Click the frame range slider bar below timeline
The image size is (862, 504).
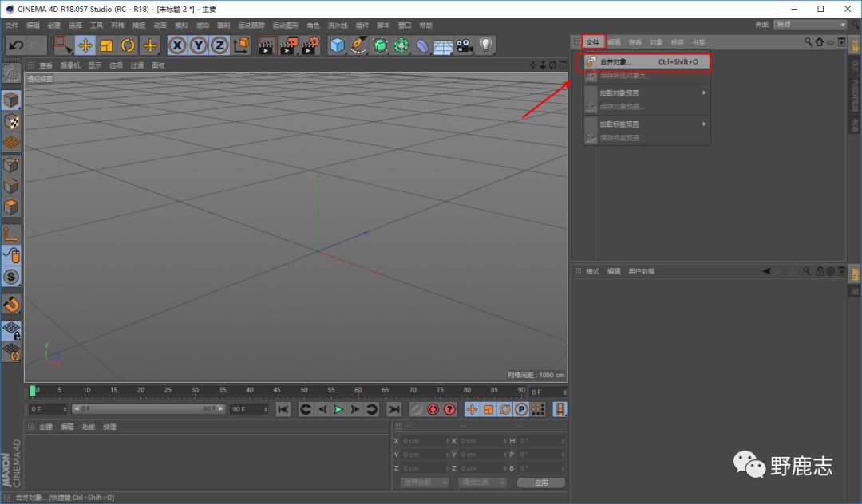click(x=148, y=409)
